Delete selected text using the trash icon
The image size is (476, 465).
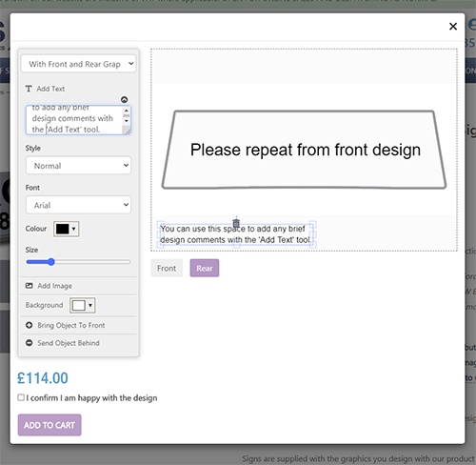click(x=236, y=223)
